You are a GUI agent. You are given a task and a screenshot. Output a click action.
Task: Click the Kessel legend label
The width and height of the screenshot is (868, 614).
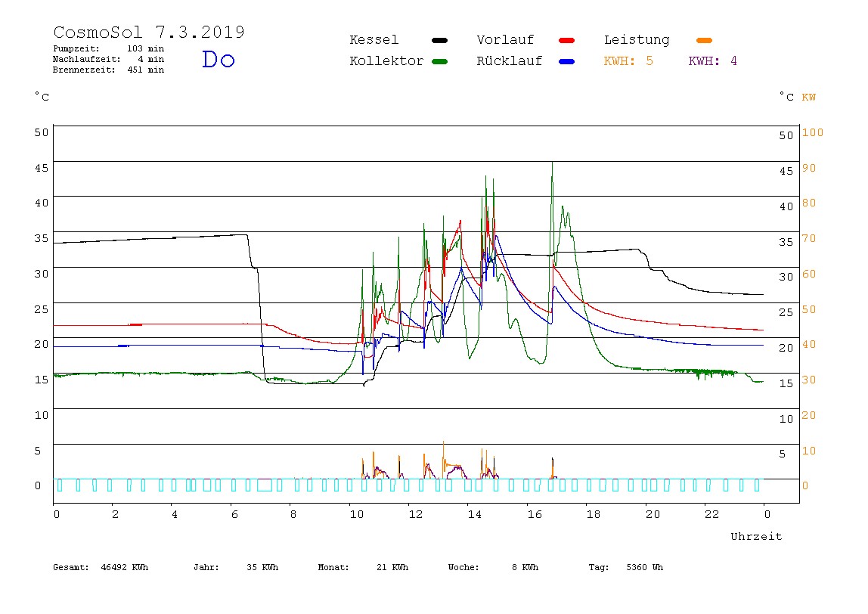click(374, 40)
